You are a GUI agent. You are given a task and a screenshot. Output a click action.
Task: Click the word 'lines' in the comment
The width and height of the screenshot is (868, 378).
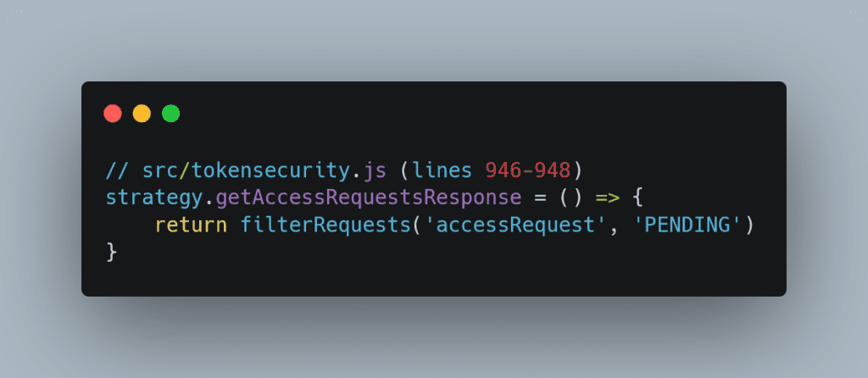tap(441, 170)
